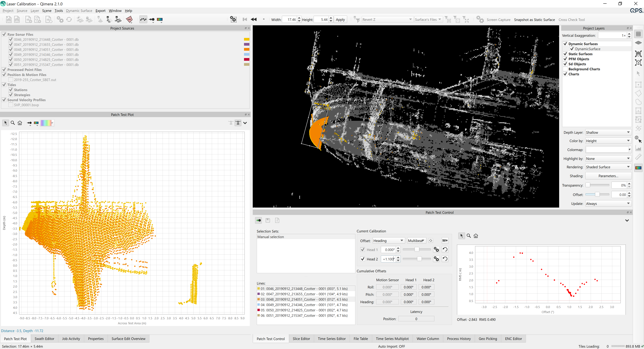Open the Dynamic Surface menu
This screenshot has width=644, height=349.
click(x=79, y=11)
